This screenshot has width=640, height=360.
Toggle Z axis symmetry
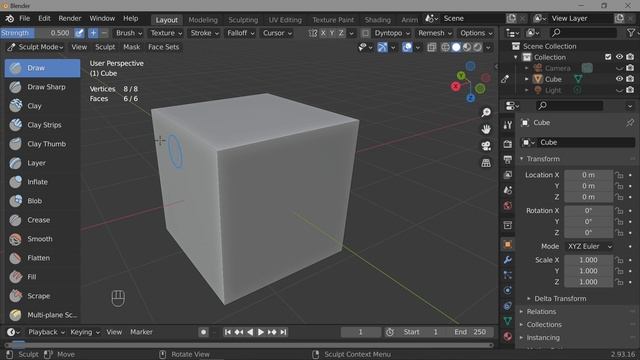tap(341, 33)
